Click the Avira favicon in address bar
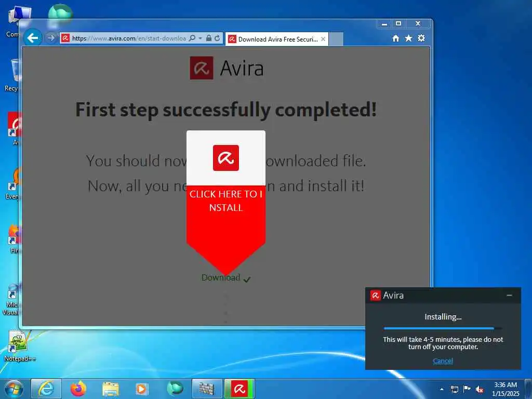This screenshot has height=399, width=532. 65,38
